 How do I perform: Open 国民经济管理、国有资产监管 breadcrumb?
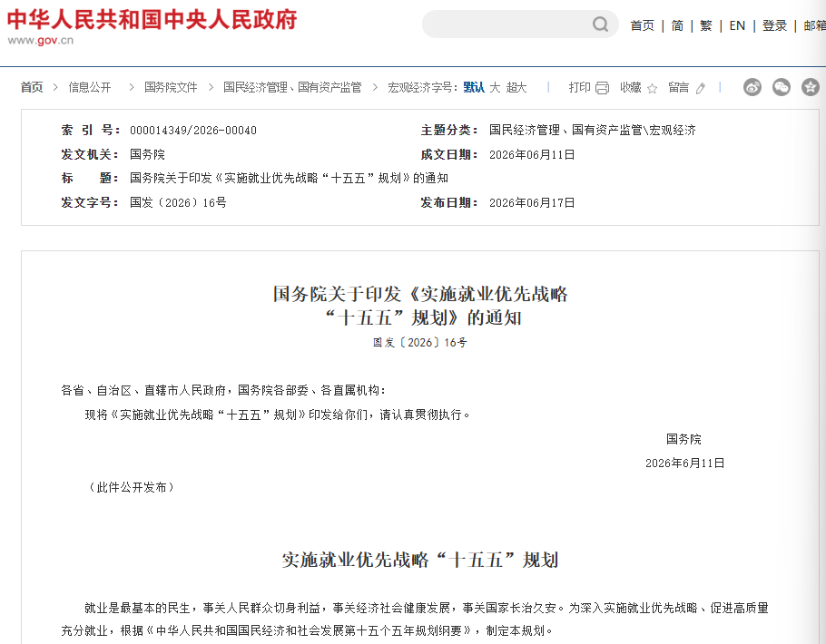pos(292,87)
